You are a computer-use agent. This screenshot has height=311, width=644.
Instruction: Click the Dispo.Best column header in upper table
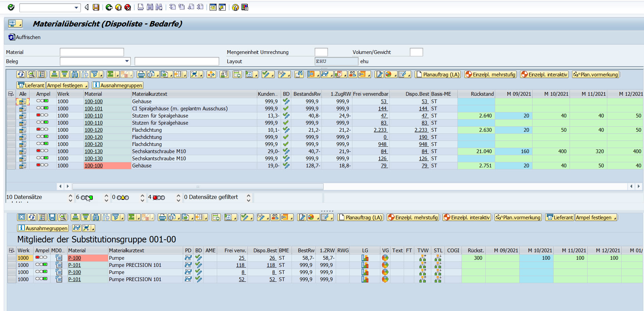point(417,94)
